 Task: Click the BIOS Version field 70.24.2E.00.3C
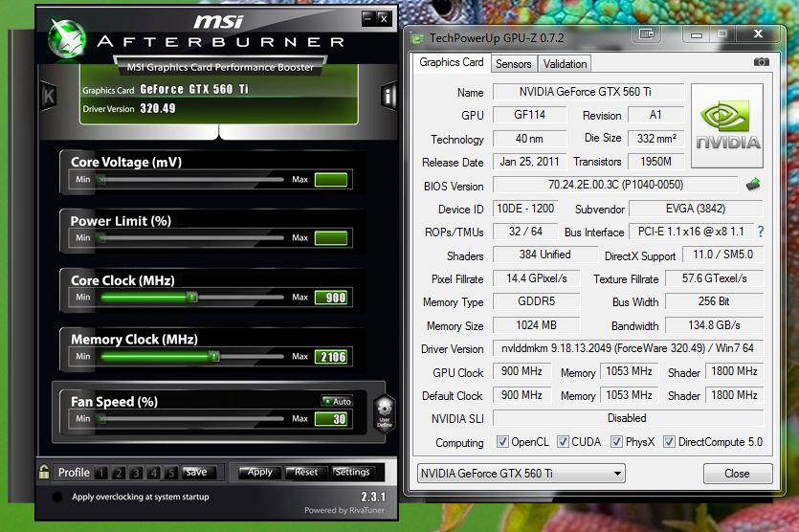(x=615, y=185)
